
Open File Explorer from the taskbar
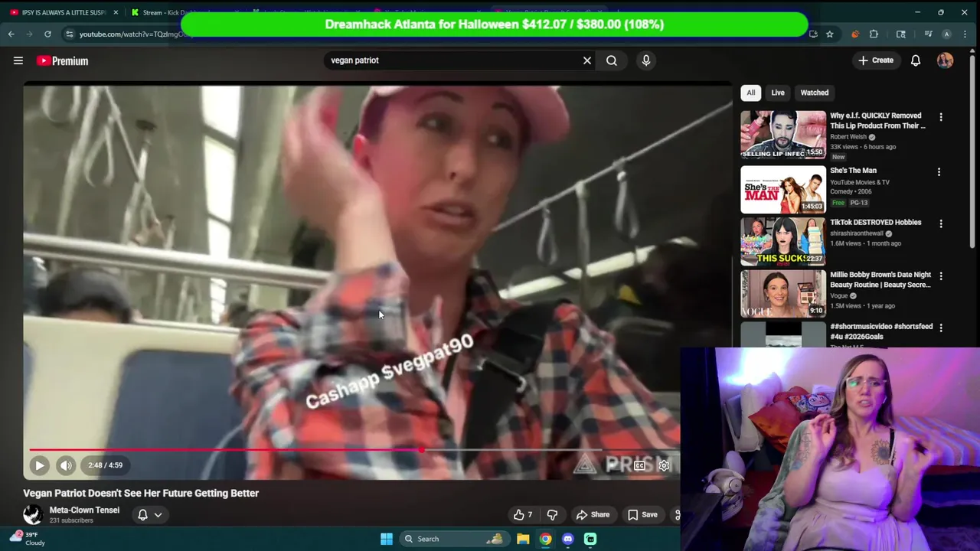(523, 539)
